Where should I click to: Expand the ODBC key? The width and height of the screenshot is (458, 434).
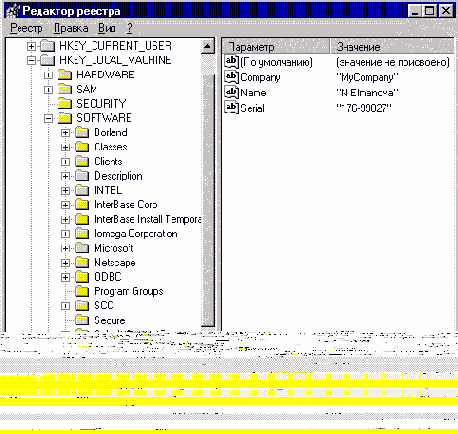pyautogui.click(x=66, y=277)
